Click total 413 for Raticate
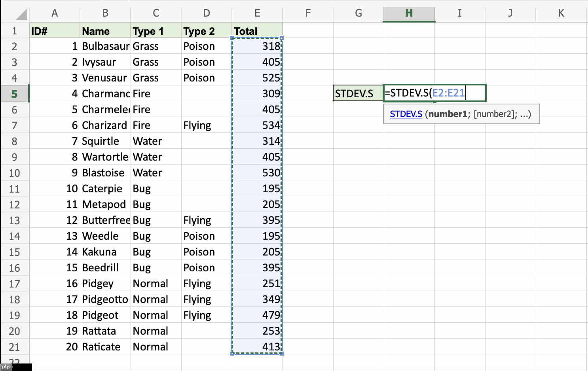This screenshot has width=588, height=371. [257, 347]
